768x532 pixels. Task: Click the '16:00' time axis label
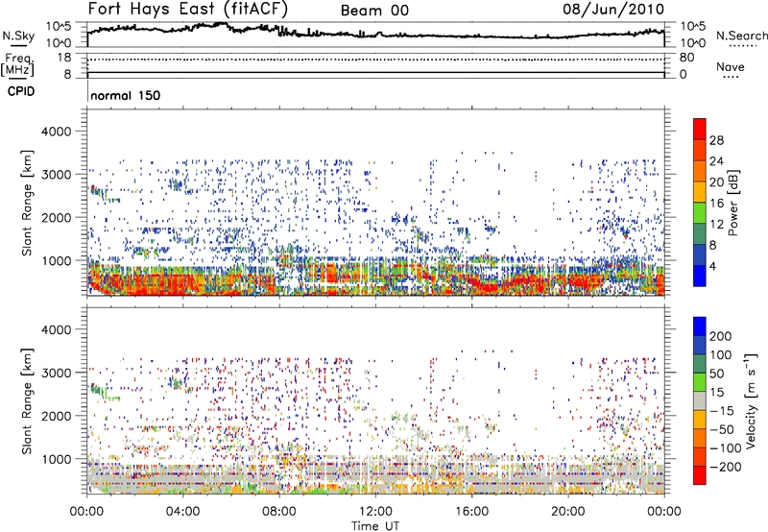pyautogui.click(x=471, y=512)
